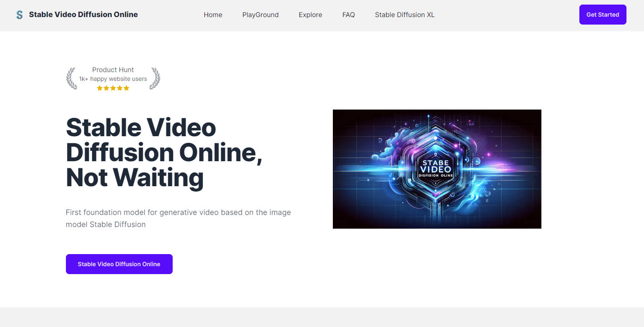Click the 'Stable Video Diffusion Online, Not Waiting' heading
This screenshot has width=644, height=327.
click(x=164, y=153)
